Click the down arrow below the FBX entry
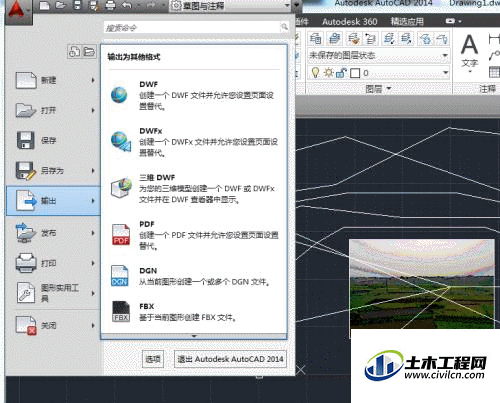The image size is (500, 403). [194, 336]
